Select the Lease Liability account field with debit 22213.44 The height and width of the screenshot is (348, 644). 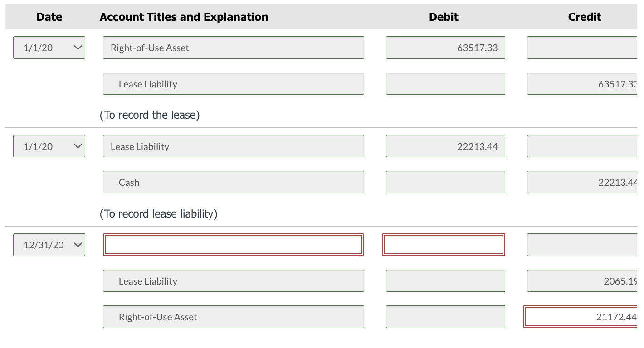234,146
